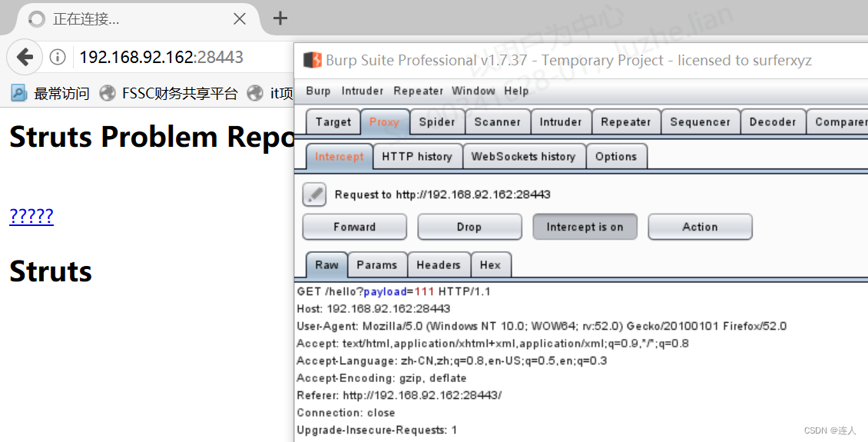Click the 正在连接 browser tab title
The height and width of the screenshot is (442, 868).
[x=86, y=18]
